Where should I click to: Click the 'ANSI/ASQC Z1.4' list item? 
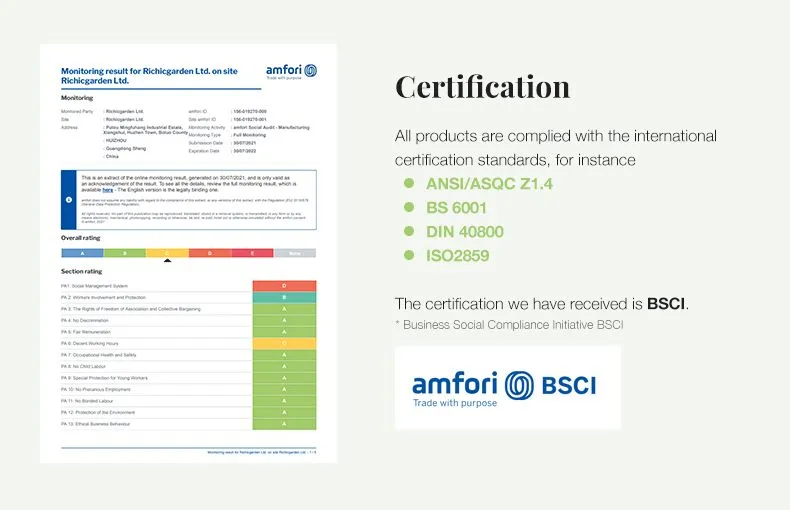489,184
